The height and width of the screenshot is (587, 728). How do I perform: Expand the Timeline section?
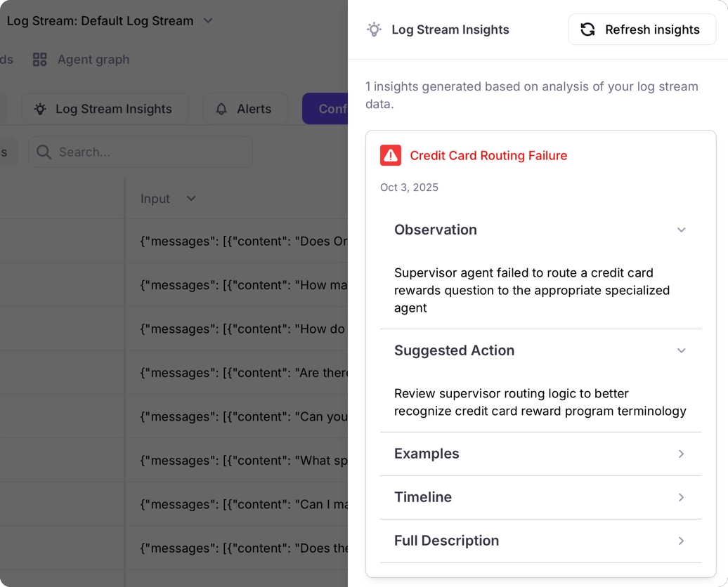681,497
